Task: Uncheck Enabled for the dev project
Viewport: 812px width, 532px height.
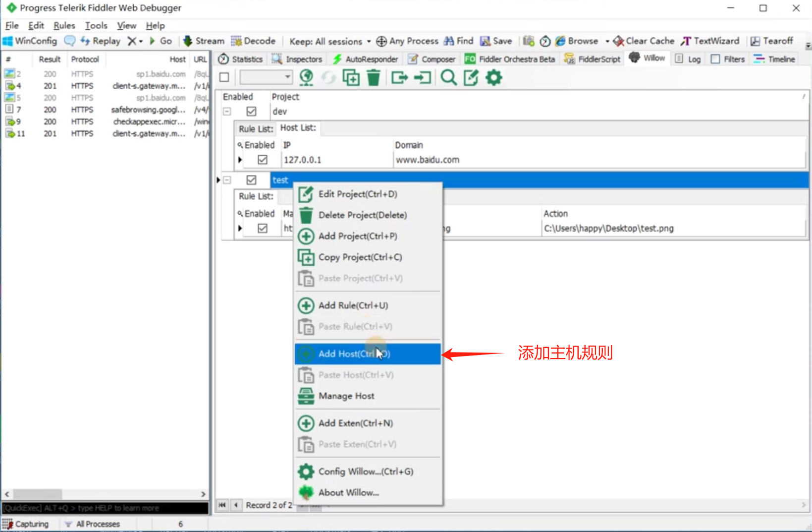Action: pos(252,112)
